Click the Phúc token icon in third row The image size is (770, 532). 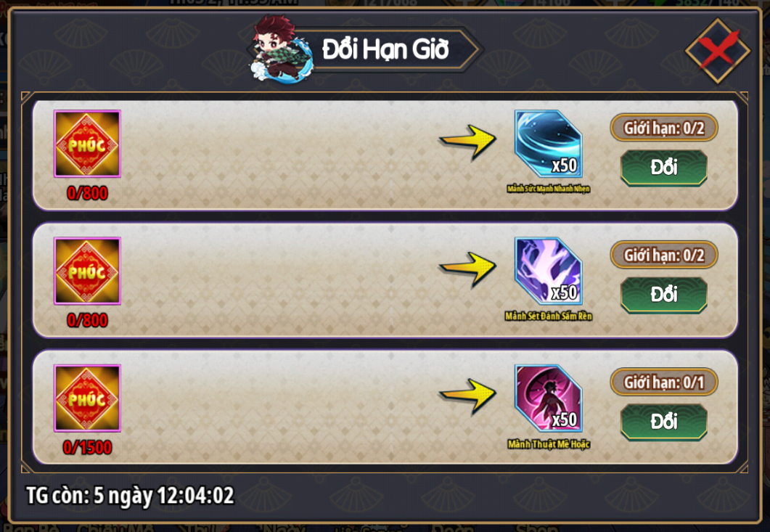pyautogui.click(x=87, y=398)
